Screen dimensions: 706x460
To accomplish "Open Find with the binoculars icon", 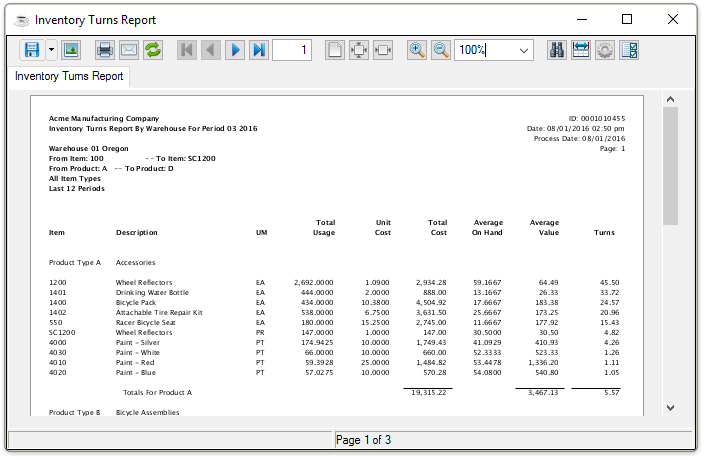I will click(557, 50).
